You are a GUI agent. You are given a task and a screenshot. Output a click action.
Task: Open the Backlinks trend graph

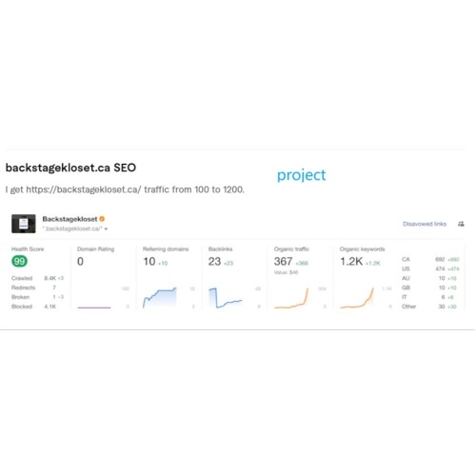226,297
